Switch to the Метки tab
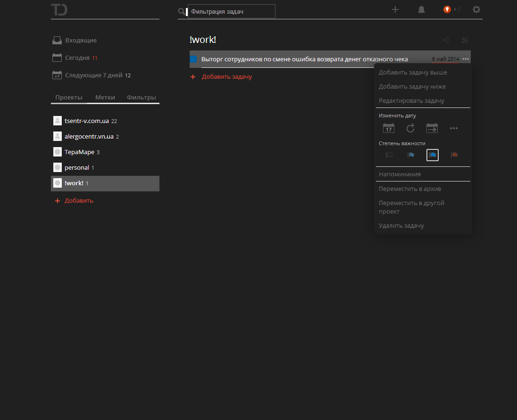Image resolution: width=517 pixels, height=420 pixels. [105, 97]
